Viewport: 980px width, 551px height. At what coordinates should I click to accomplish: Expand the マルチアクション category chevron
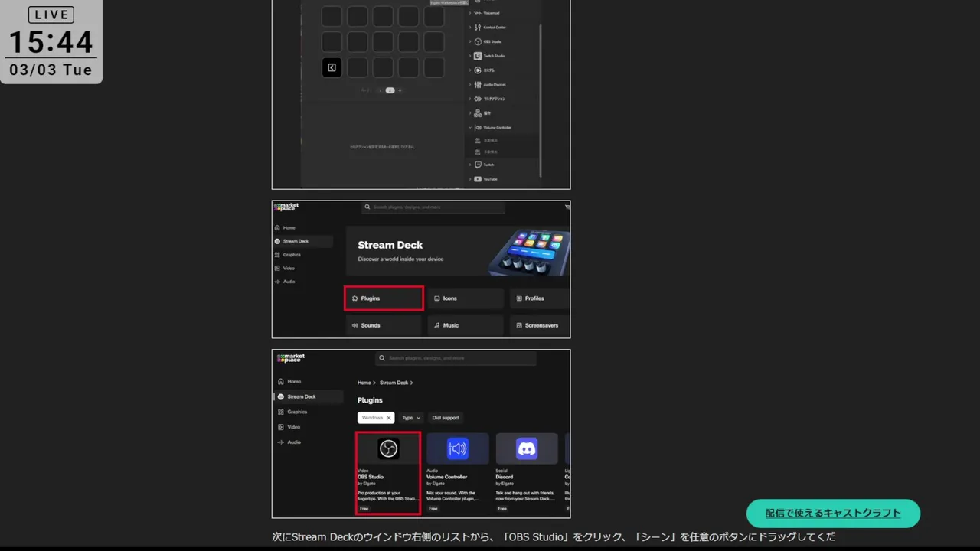click(470, 99)
